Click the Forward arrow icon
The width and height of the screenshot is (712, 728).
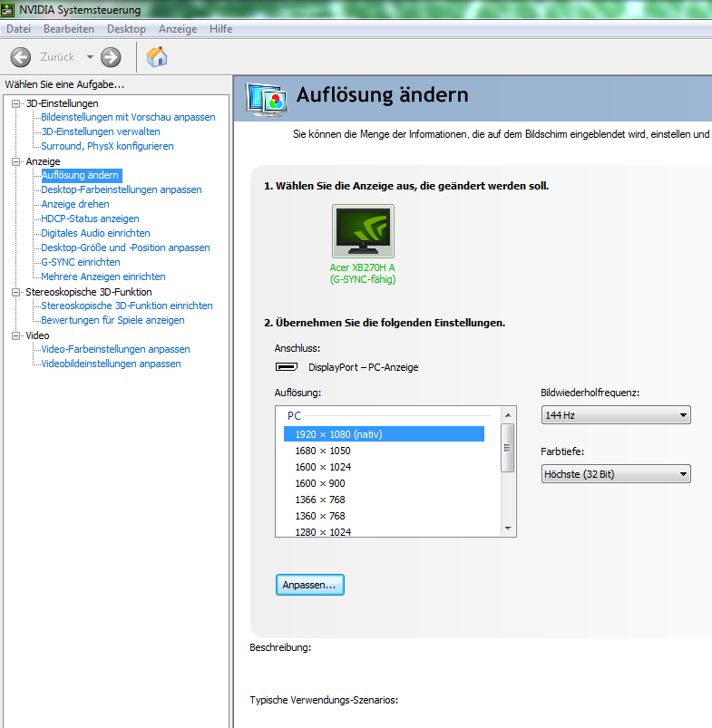111,57
